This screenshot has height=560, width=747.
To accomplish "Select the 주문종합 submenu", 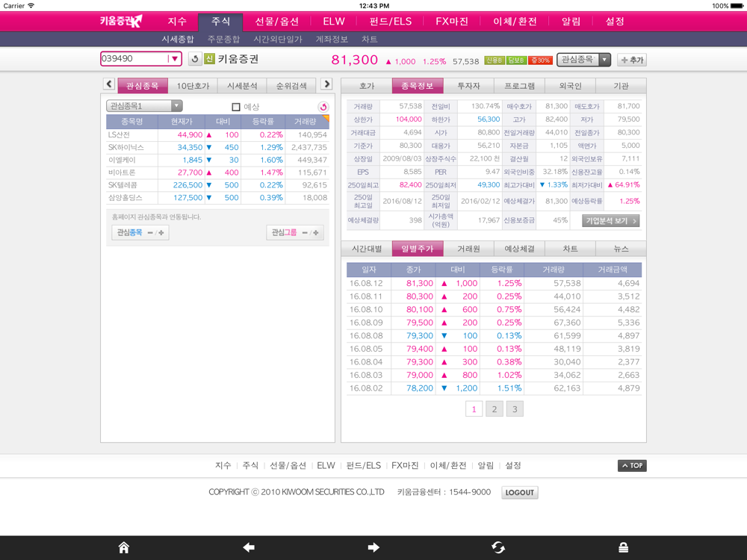I will pos(223,39).
